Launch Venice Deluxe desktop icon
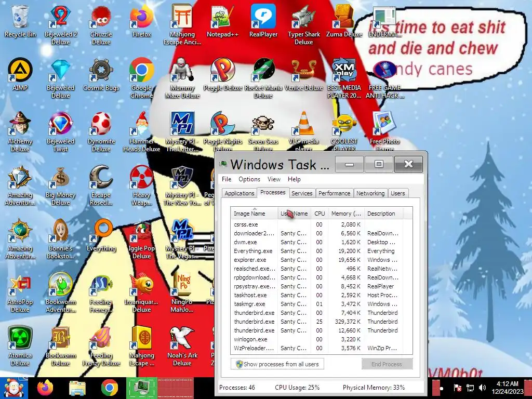This screenshot has width=532, height=399. point(303,75)
